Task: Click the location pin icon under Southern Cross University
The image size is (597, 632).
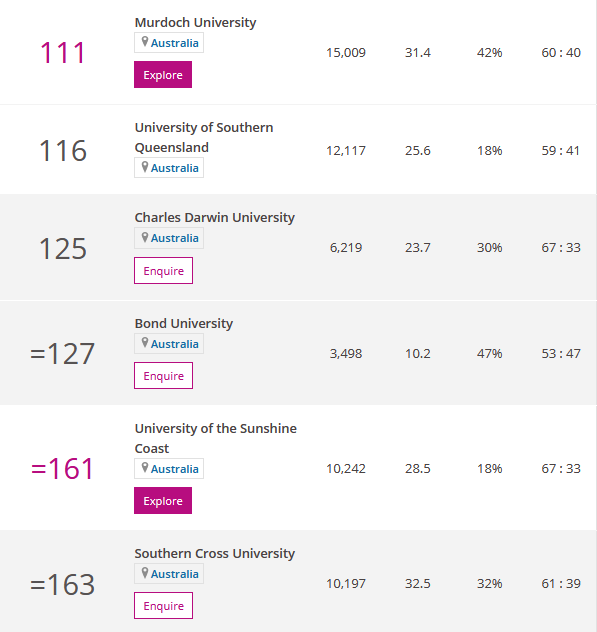Action: (145, 573)
